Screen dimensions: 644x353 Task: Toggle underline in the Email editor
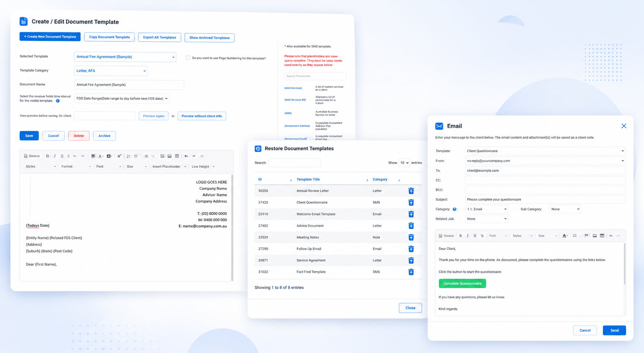click(x=475, y=236)
